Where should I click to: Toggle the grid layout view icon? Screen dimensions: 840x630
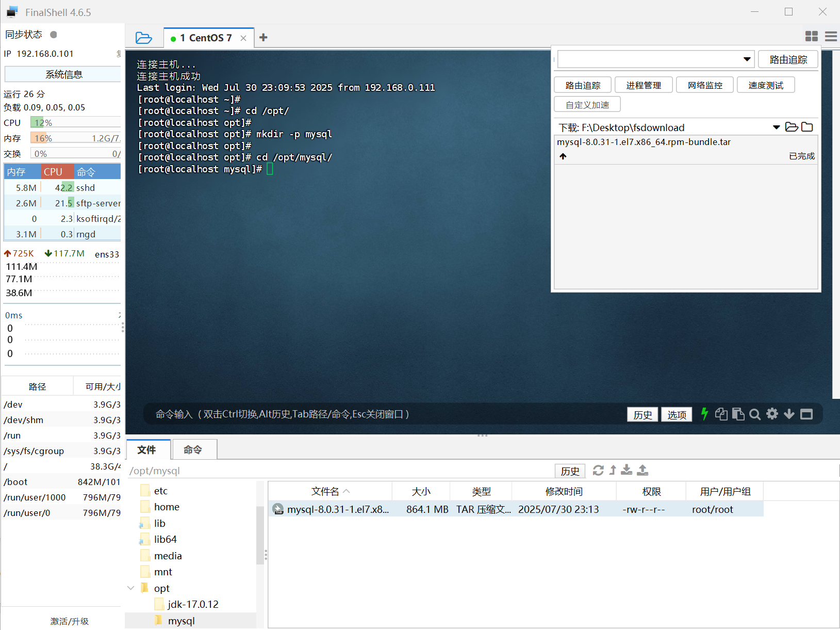coord(811,36)
